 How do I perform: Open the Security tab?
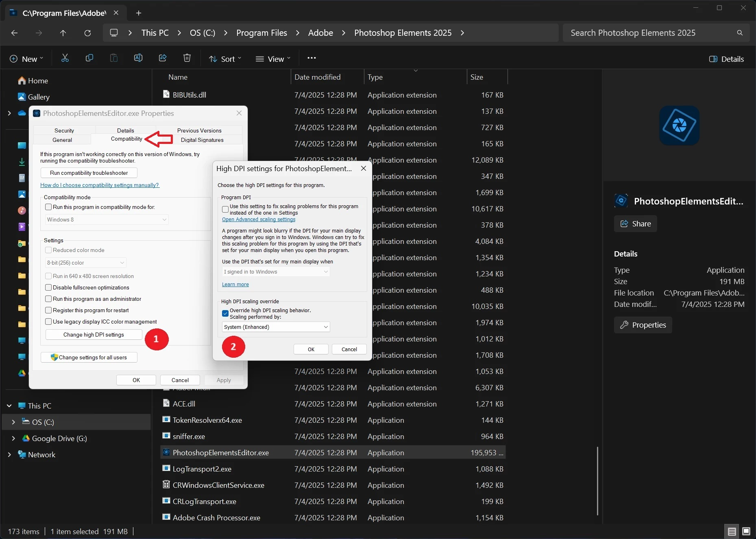[64, 130]
